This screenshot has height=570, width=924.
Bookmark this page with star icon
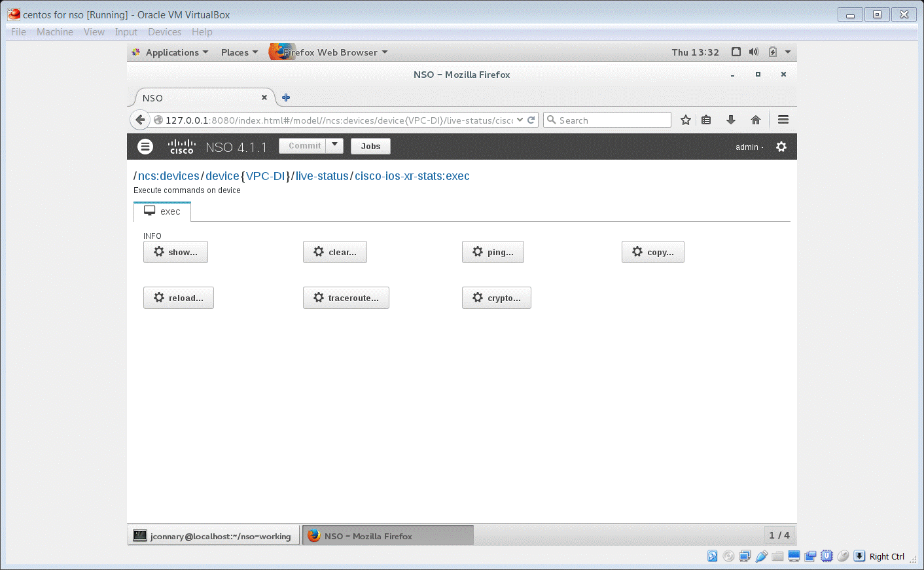pyautogui.click(x=686, y=120)
